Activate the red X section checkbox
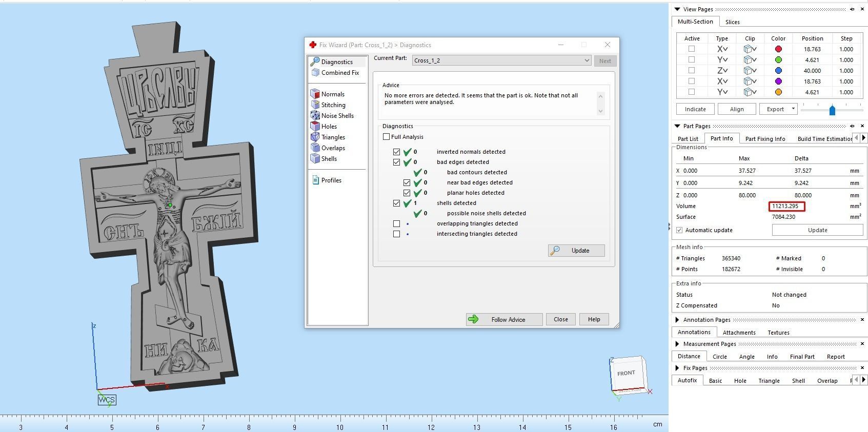The height and width of the screenshot is (432, 868). tap(692, 49)
